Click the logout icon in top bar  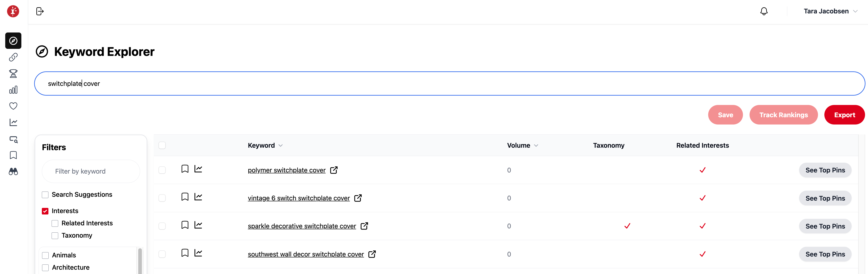point(40,11)
